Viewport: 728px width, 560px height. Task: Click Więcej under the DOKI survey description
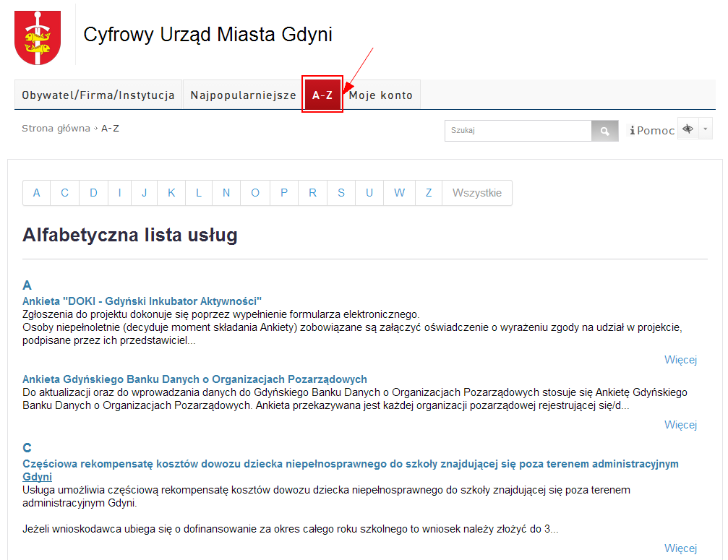tap(680, 360)
